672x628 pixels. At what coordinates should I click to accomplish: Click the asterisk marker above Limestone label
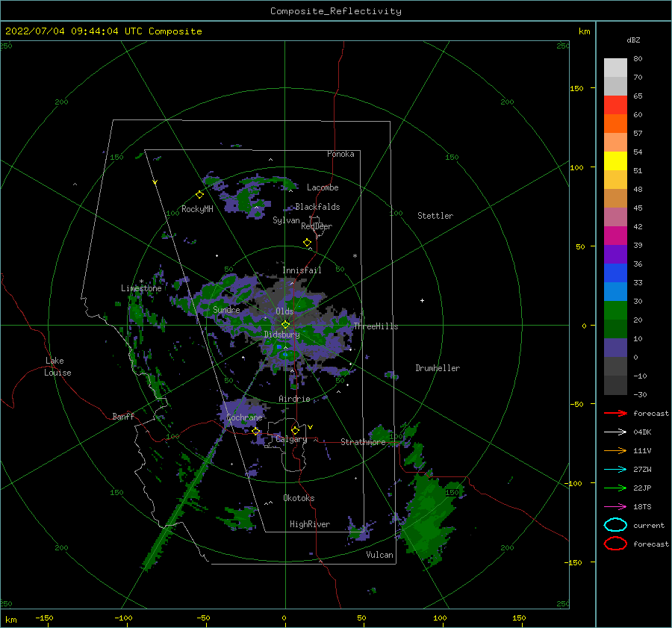point(141,282)
